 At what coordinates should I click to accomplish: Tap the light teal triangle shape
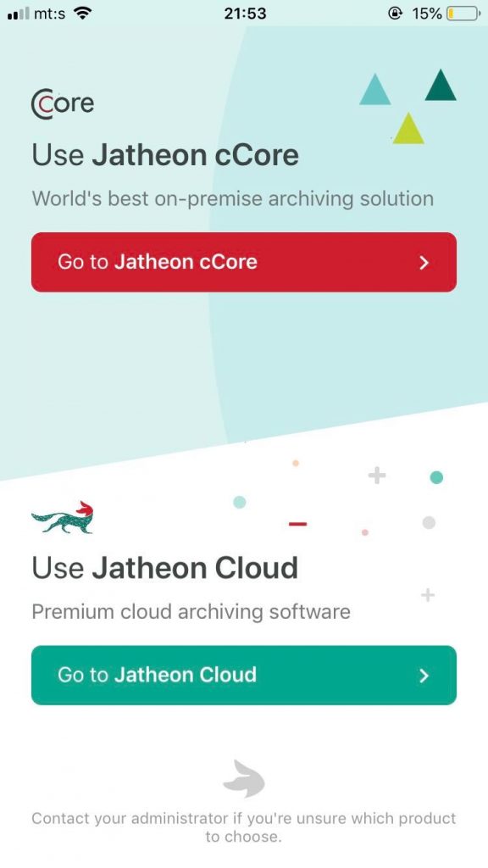pos(375,89)
